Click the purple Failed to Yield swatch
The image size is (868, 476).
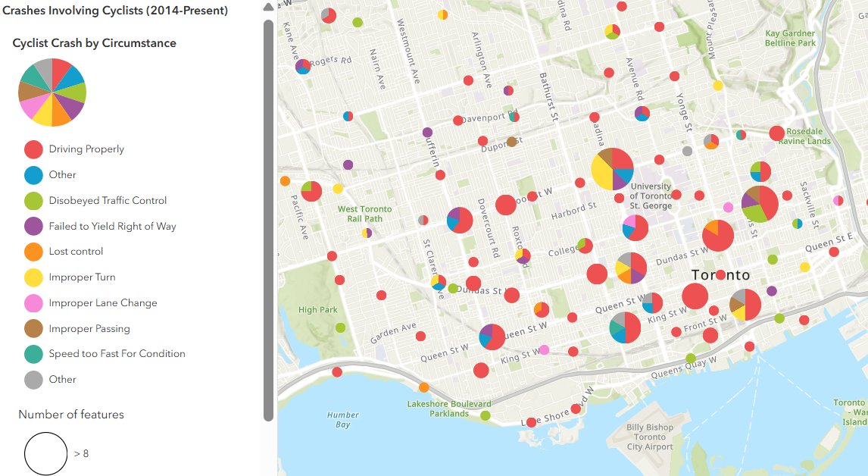[34, 226]
